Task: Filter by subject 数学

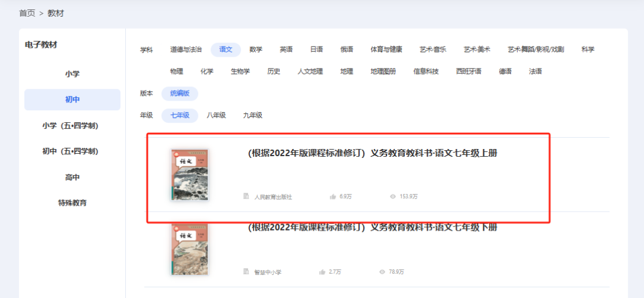Action: 256,49
